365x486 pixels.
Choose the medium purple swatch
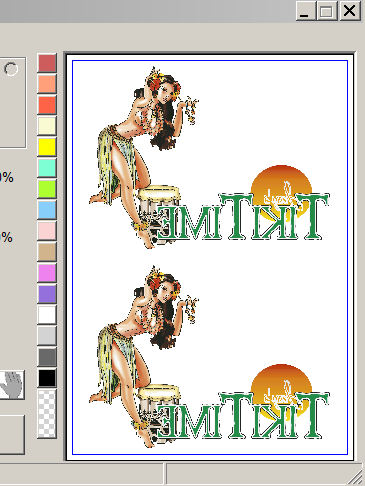click(x=47, y=294)
